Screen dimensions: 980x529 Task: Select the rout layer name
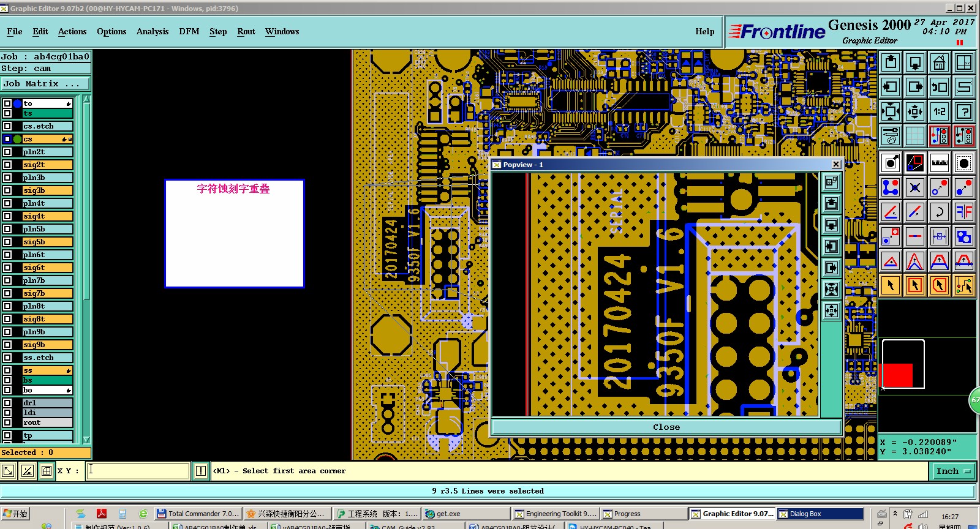47,422
